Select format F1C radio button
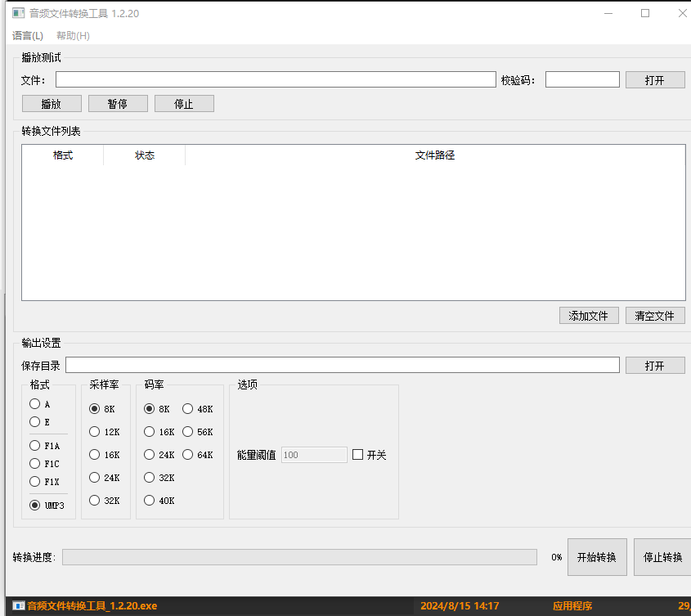691x616 pixels. point(35,464)
